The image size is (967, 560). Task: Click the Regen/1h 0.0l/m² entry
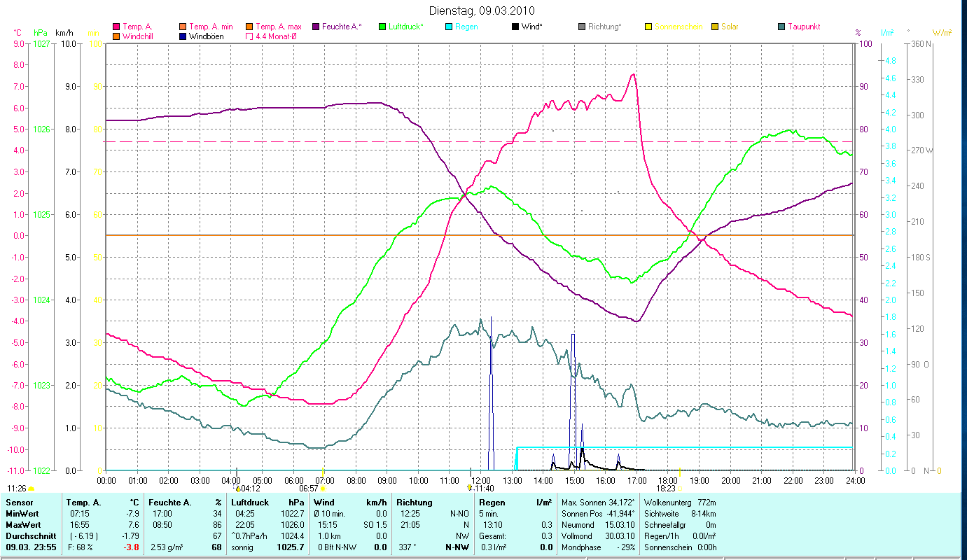click(x=679, y=536)
